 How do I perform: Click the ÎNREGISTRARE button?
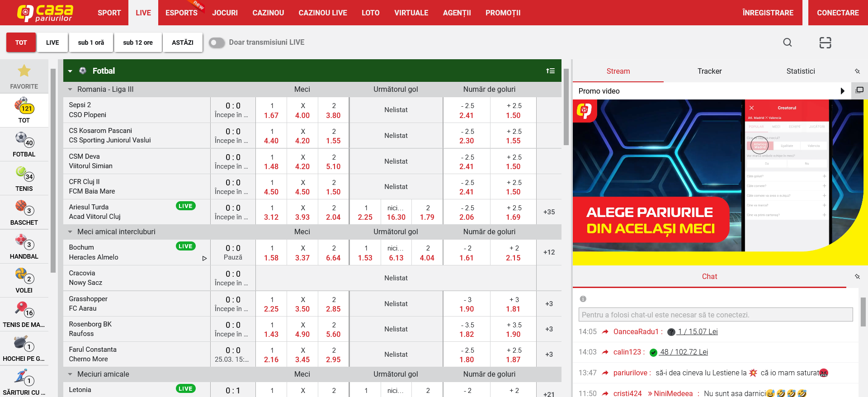pos(768,13)
